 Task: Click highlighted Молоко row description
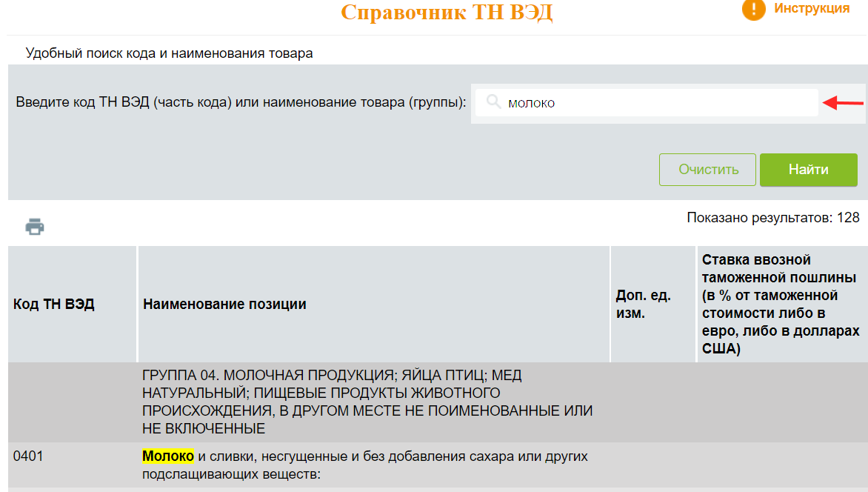[365, 465]
